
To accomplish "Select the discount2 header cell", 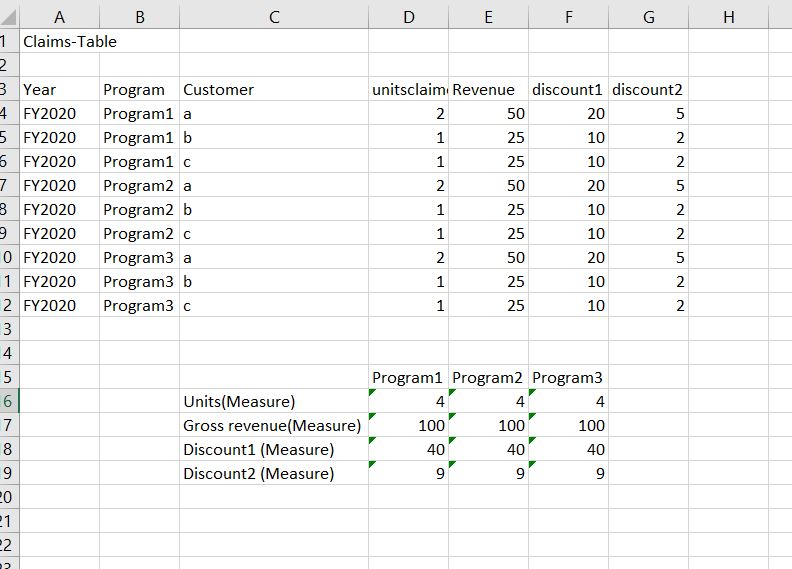I will point(649,89).
